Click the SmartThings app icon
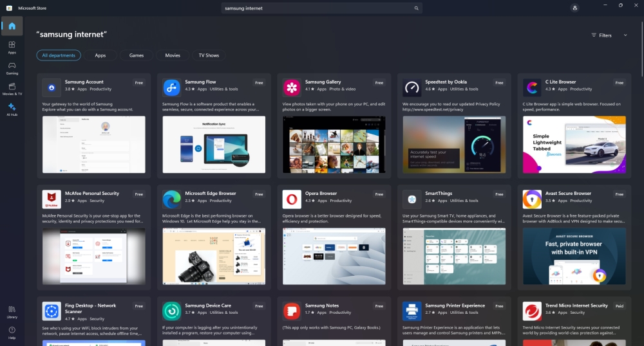The width and height of the screenshot is (644, 346). point(412,199)
